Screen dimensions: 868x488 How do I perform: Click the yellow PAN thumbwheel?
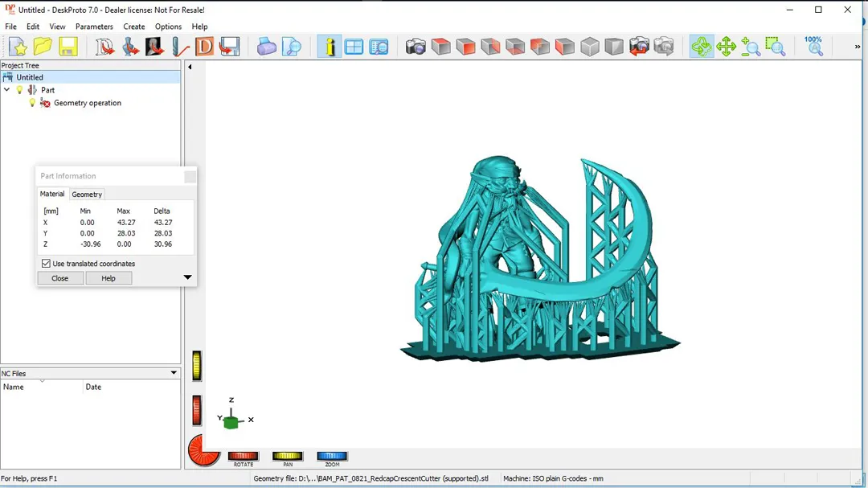tap(287, 456)
